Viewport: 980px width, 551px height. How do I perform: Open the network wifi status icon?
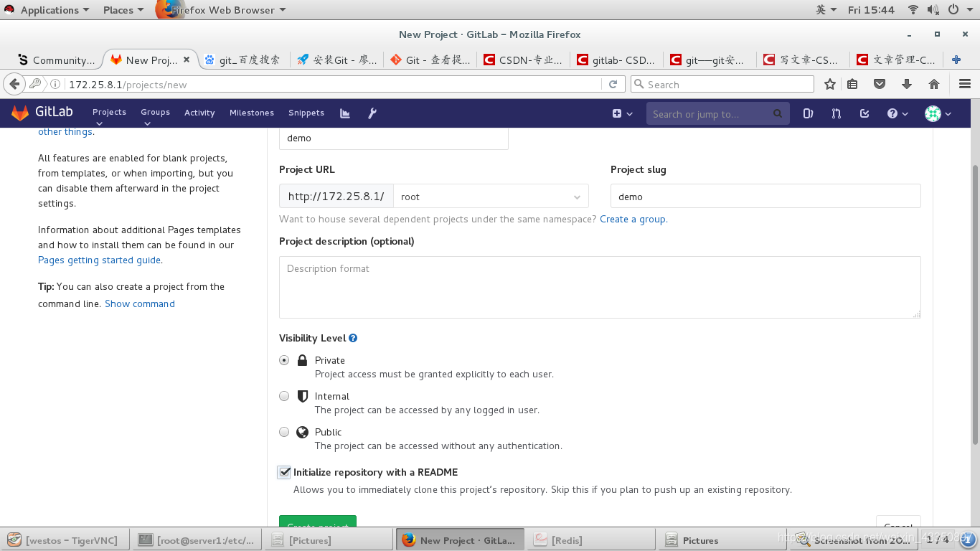coord(913,9)
